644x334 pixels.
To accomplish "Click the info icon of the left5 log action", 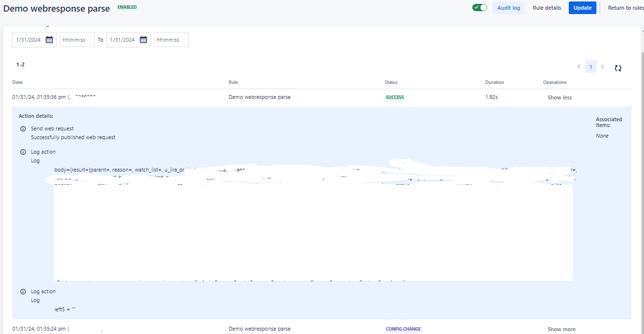I will (x=23, y=292).
